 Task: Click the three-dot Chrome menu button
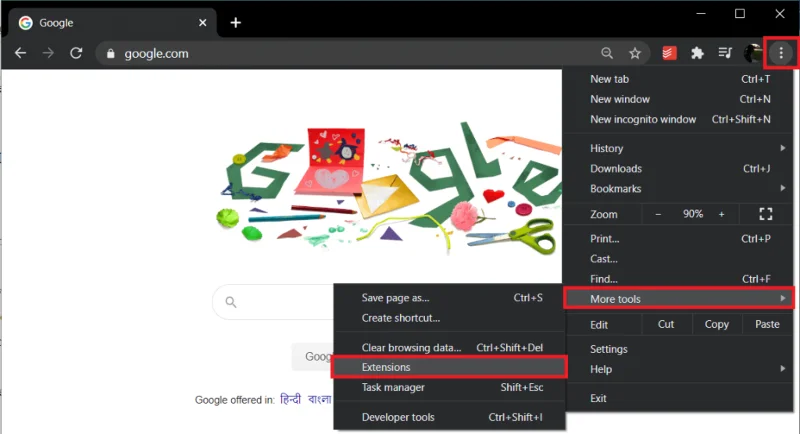(781, 53)
